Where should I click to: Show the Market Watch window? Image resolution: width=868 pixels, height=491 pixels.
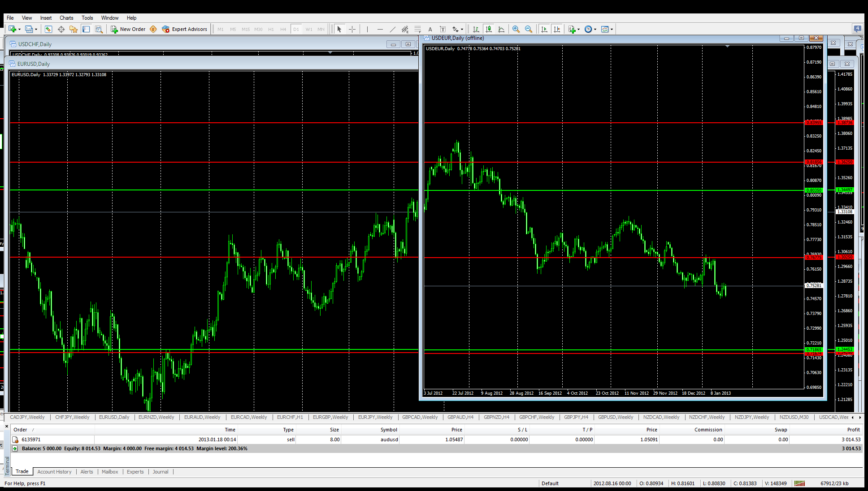(48, 29)
